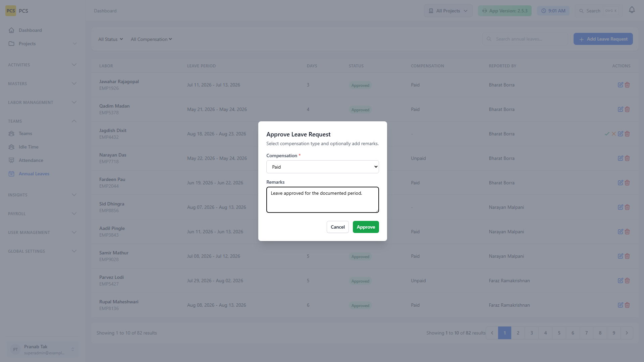Collapse the Teams sidebar group
Image resolution: width=644 pixels, height=362 pixels.
[x=43, y=121]
